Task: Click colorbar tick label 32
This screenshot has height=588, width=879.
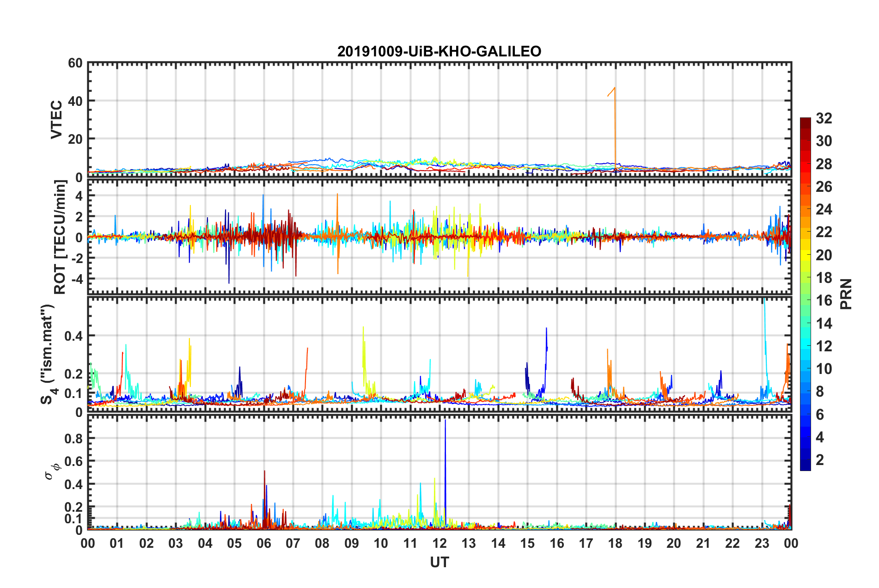Action: [x=824, y=119]
